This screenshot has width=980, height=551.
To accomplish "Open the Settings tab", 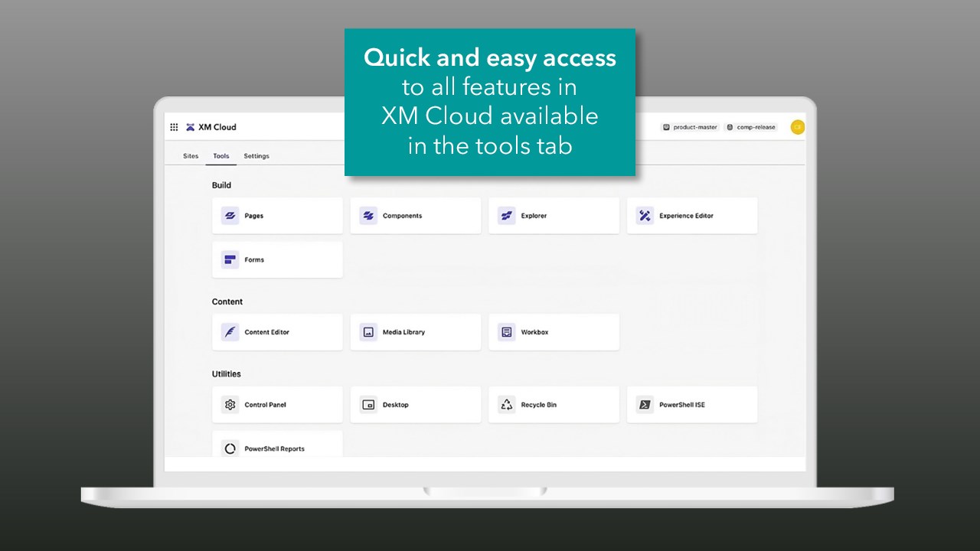I will click(x=256, y=156).
